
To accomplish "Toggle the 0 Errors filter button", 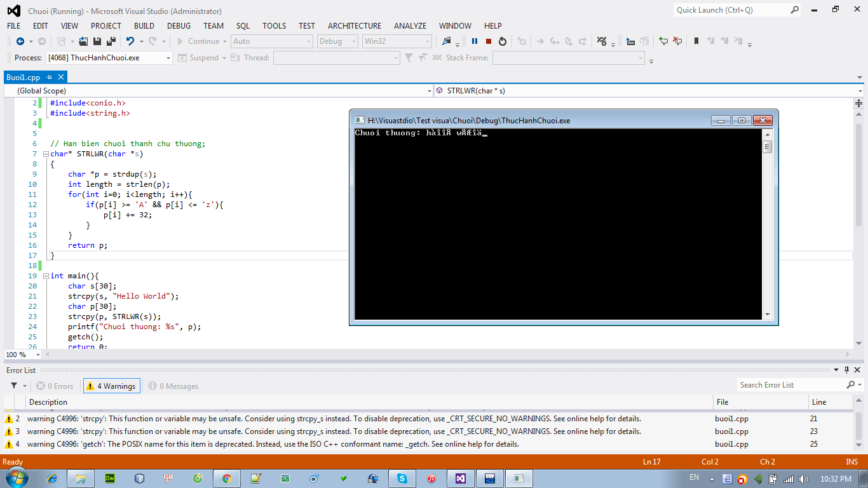I will click(55, 386).
